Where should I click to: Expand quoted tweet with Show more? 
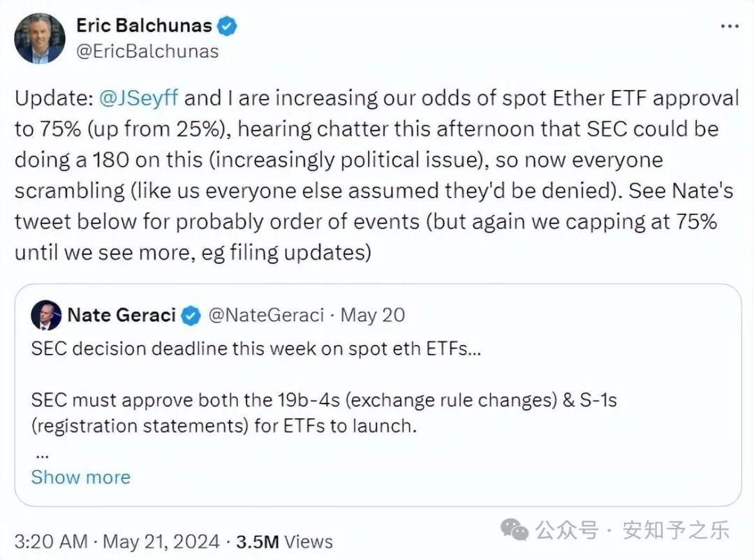81,477
